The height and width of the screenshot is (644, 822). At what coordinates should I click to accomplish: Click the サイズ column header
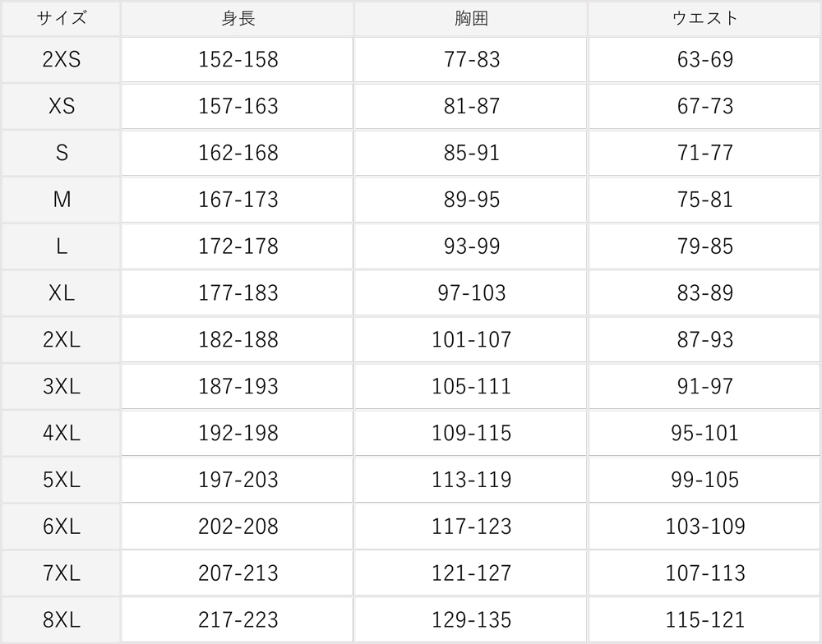point(62,18)
